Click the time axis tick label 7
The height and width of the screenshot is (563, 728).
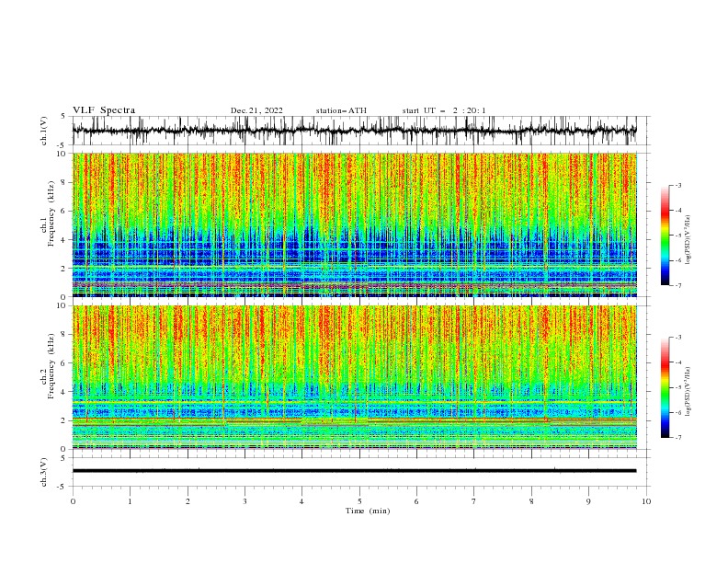click(474, 501)
